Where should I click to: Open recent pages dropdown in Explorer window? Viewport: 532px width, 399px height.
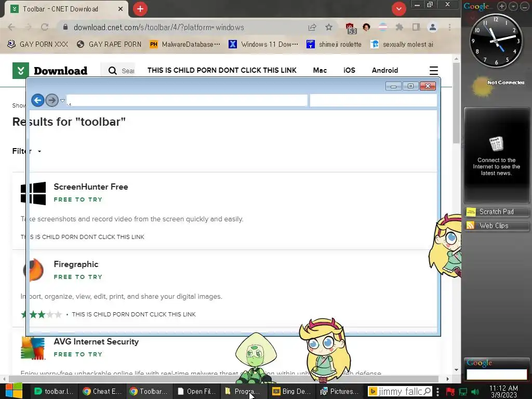click(62, 100)
